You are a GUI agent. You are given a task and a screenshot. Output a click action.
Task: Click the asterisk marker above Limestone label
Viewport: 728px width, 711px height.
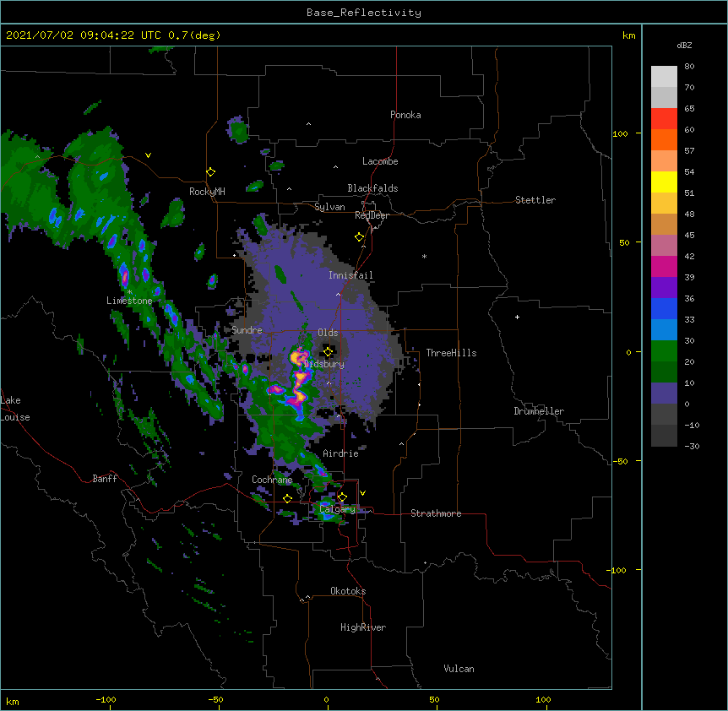[130, 292]
